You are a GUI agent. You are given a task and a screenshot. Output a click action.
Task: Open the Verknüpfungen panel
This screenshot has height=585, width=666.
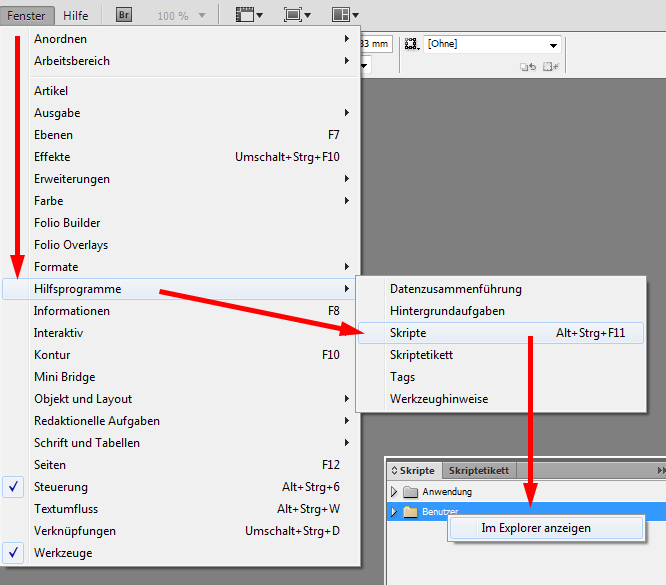179,531
